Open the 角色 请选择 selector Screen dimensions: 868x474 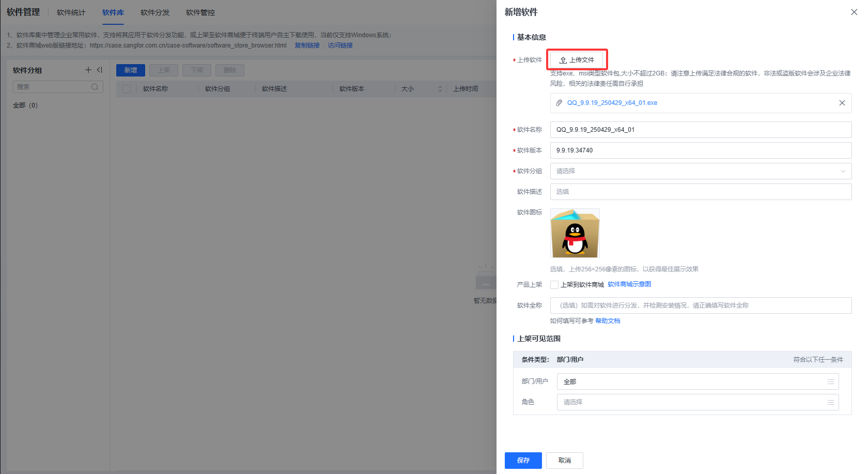tap(698, 402)
